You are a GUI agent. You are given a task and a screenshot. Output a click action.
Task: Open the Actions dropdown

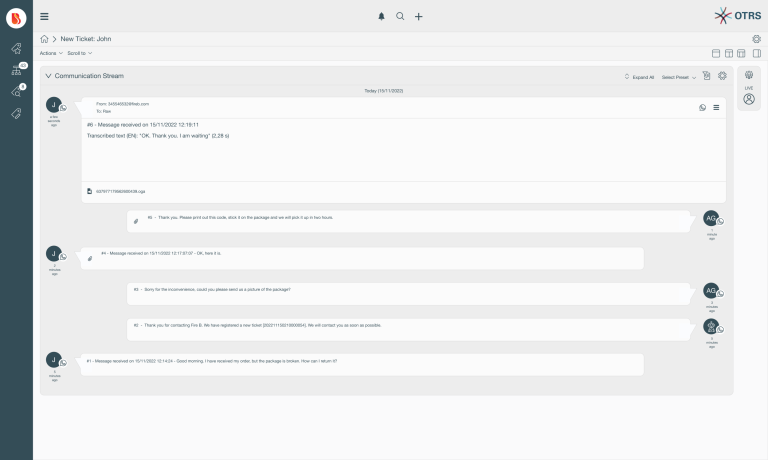51,53
